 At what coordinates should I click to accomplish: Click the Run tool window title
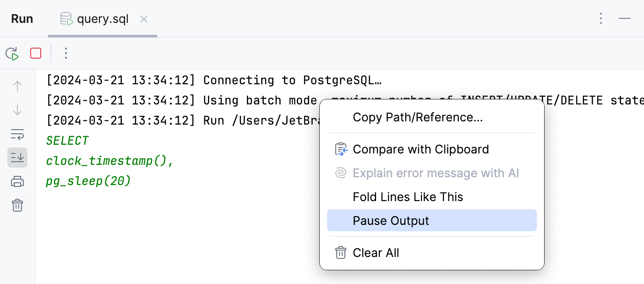22,19
